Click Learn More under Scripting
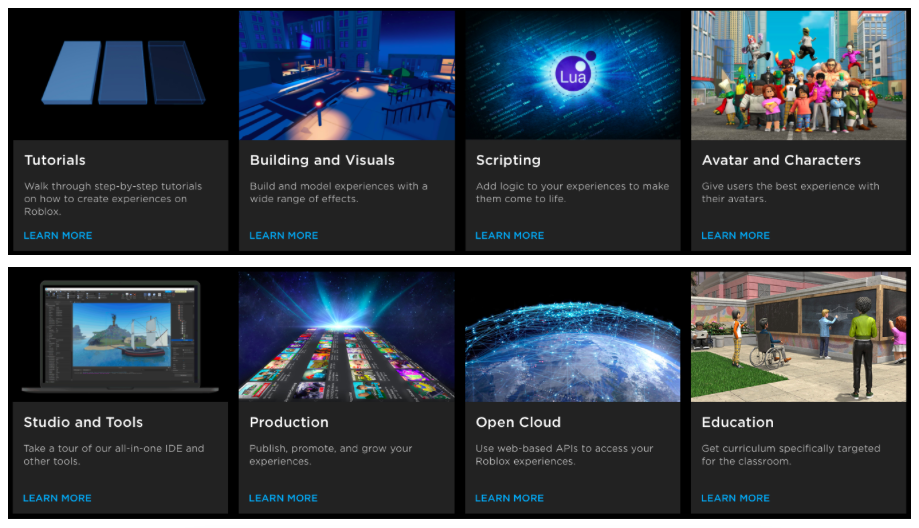This screenshot has height=528, width=919. (x=509, y=236)
